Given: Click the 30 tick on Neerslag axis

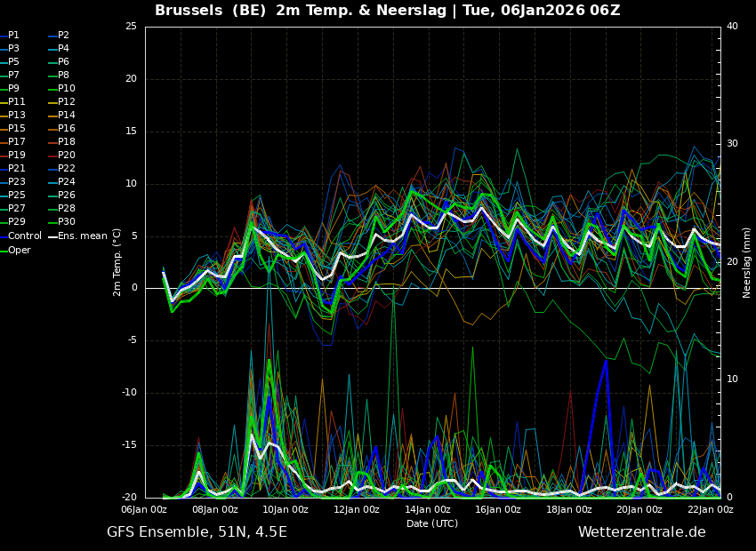Looking at the screenshot, I should pos(732,144).
